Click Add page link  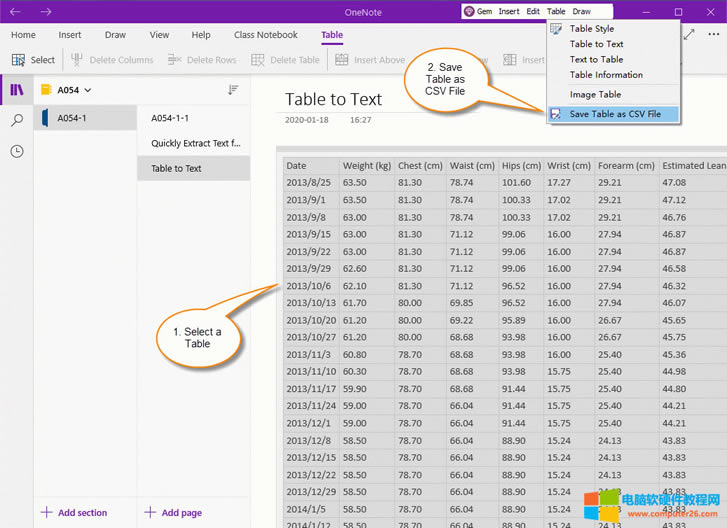click(173, 513)
